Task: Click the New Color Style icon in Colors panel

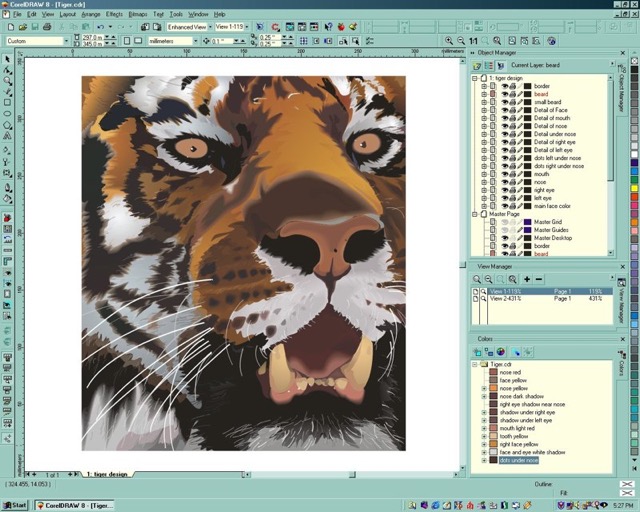Action: 477,352
